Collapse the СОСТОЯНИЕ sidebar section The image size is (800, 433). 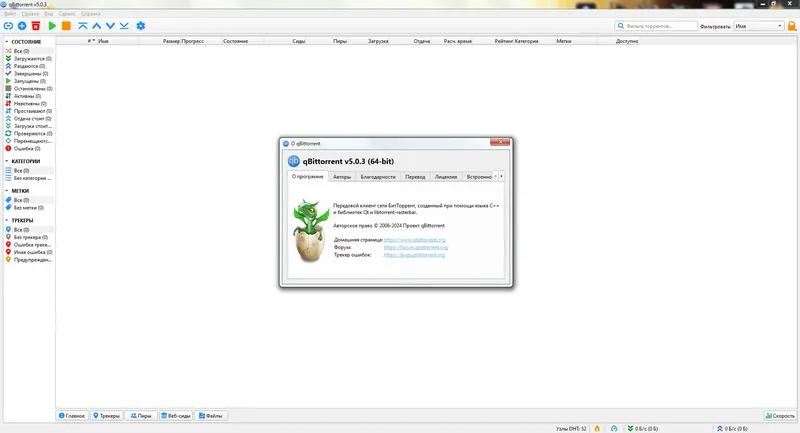pyautogui.click(x=7, y=42)
